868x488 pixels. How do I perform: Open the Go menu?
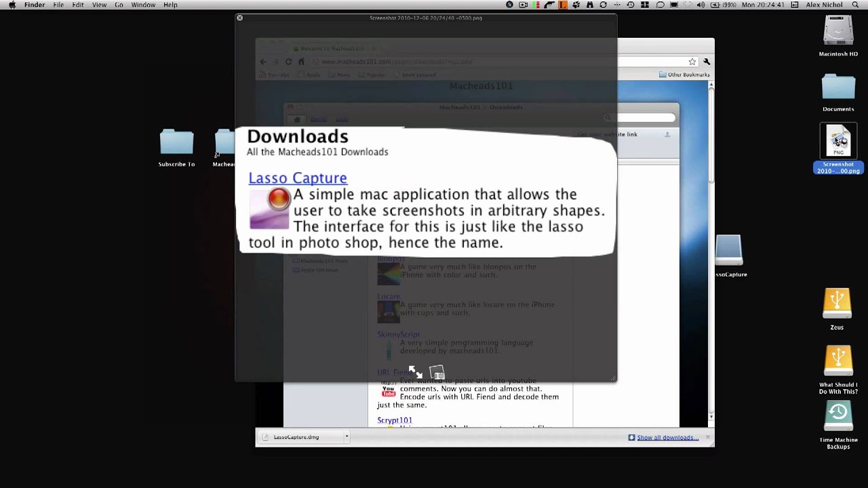coord(119,5)
